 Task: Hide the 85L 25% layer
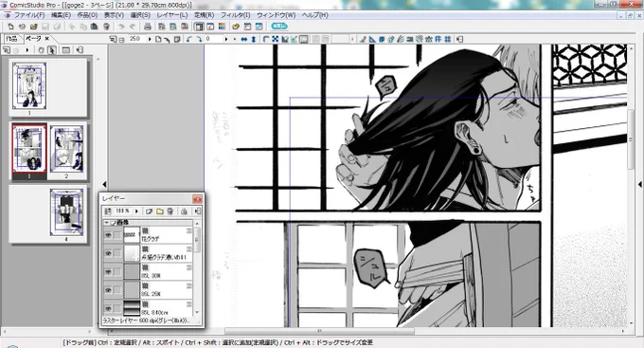tap(108, 290)
